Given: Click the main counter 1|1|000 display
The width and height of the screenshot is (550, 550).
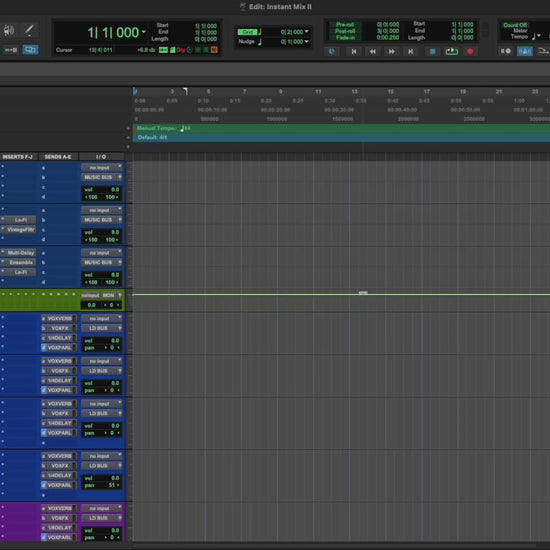Looking at the screenshot, I should coord(113,33).
